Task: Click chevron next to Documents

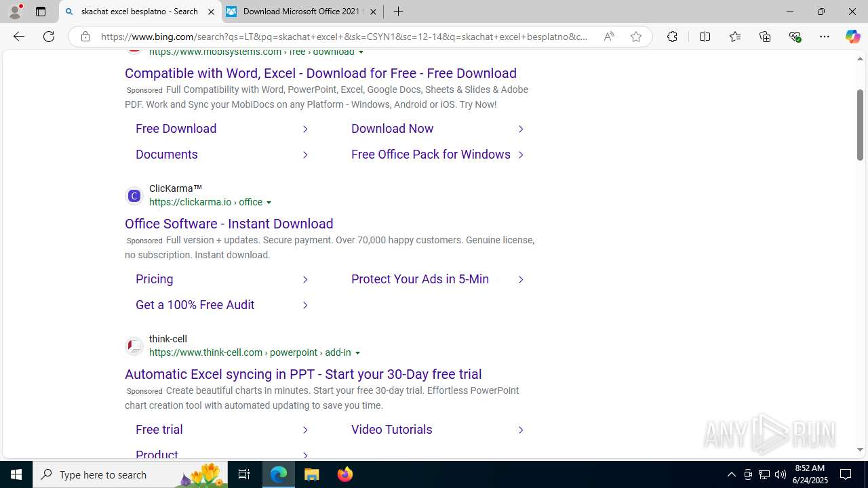Action: [x=305, y=155]
